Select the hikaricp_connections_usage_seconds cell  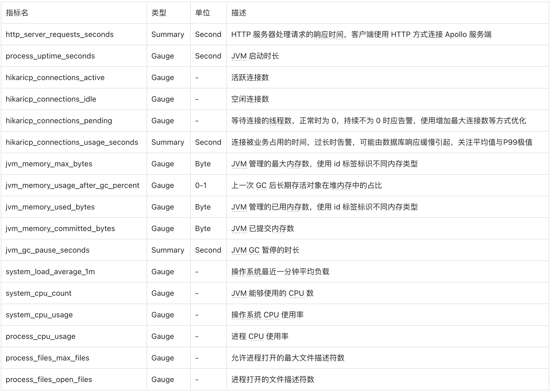[x=72, y=142]
